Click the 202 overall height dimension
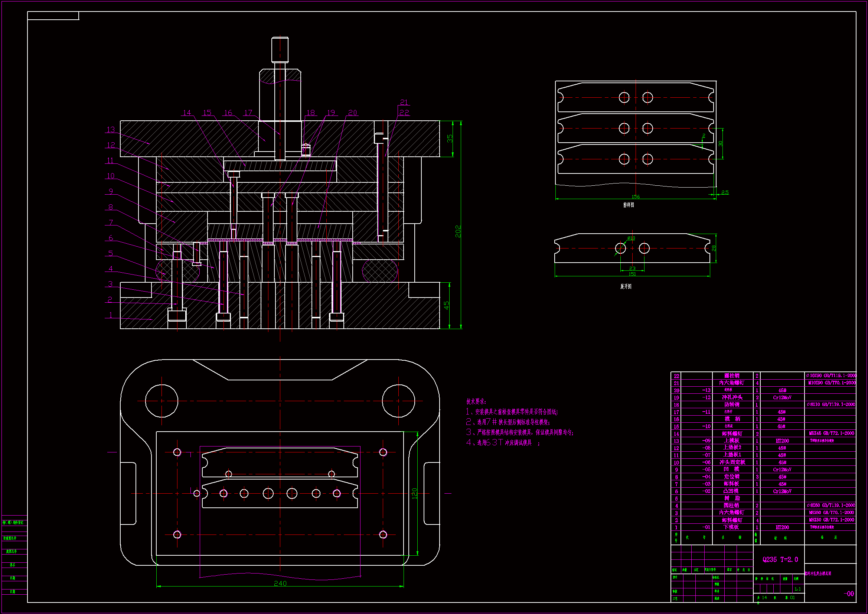868x614 pixels. 458,231
